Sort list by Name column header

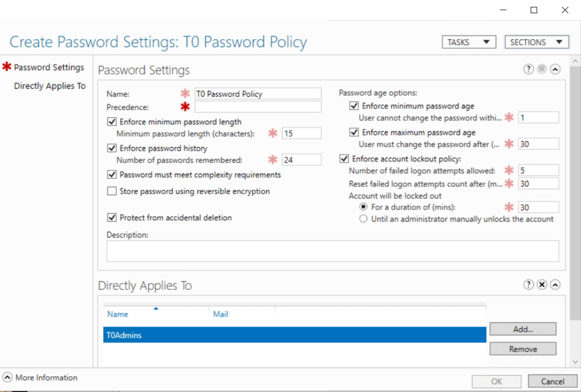click(118, 314)
